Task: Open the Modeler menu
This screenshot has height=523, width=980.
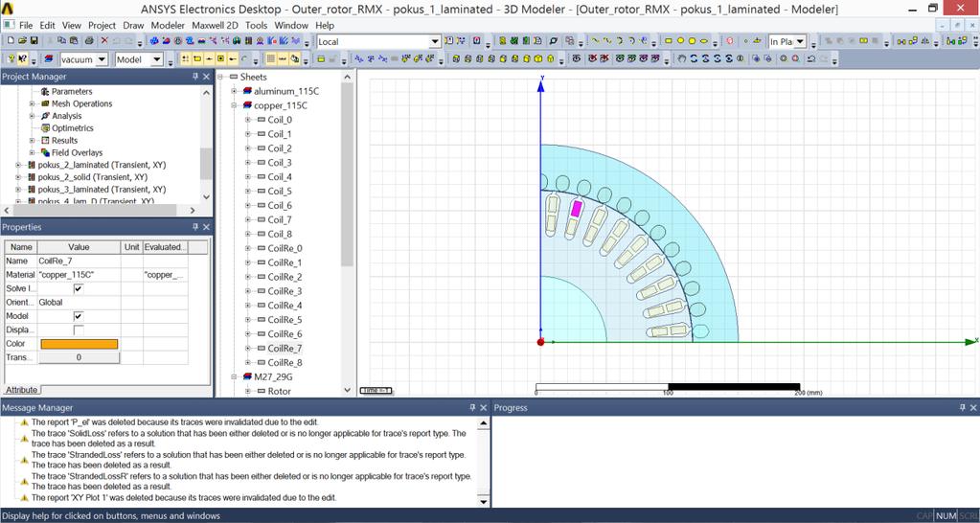Action: (x=169, y=26)
